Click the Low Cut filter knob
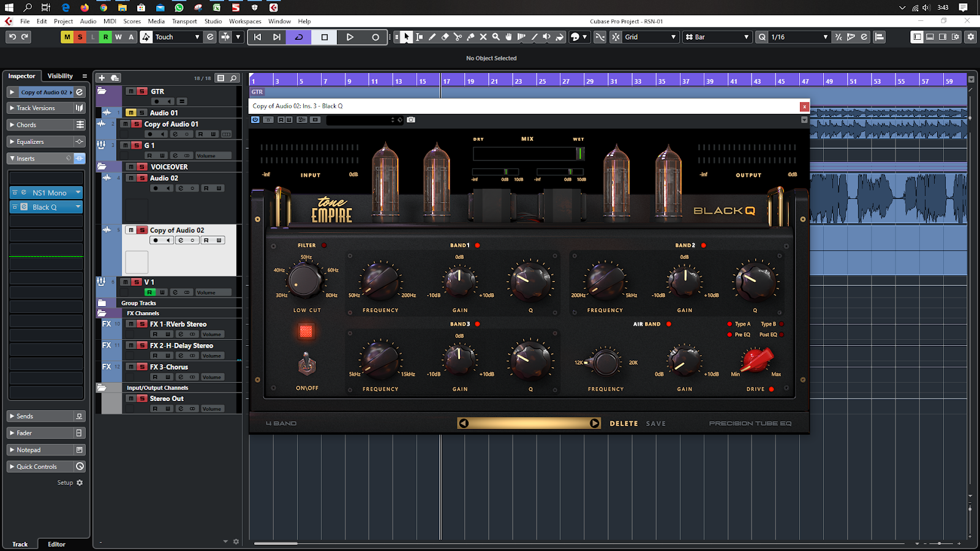Screen dimensions: 980x551 pyautogui.click(x=304, y=280)
